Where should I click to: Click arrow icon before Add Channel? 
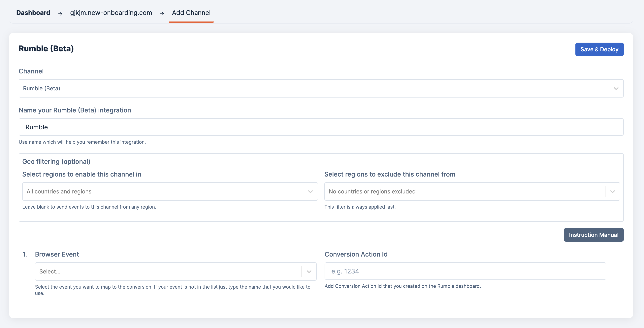pyautogui.click(x=162, y=14)
